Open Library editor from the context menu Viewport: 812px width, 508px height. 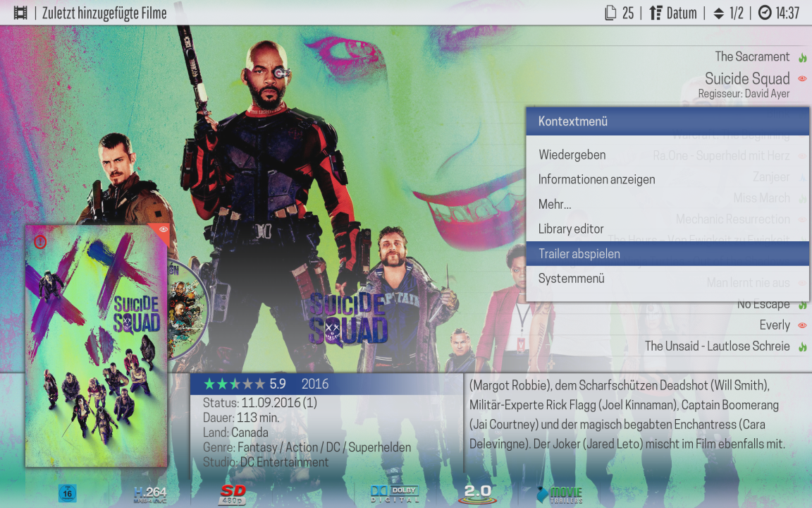point(668,229)
